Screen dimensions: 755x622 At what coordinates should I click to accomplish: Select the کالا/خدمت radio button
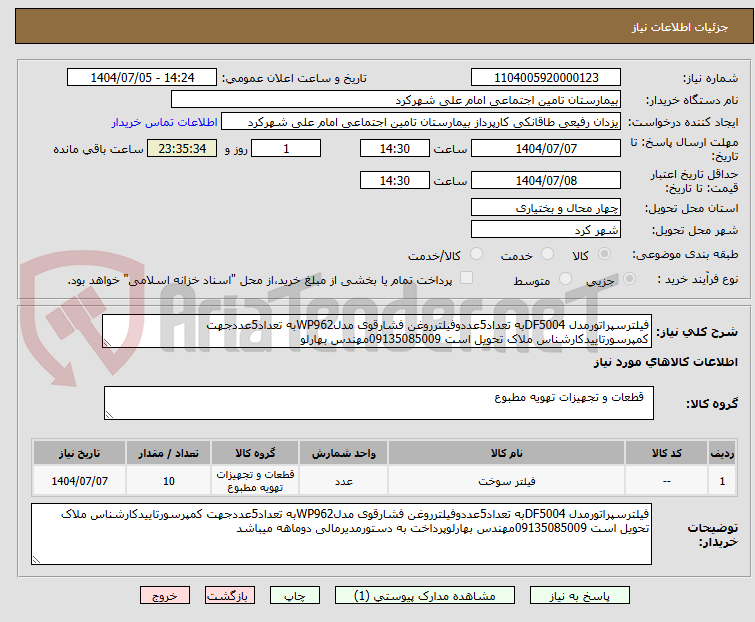pyautogui.click(x=476, y=254)
